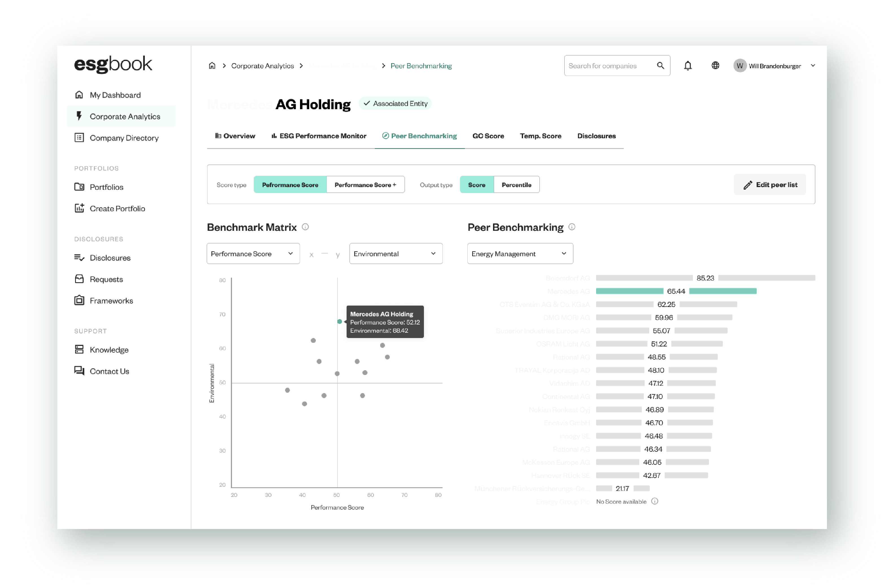
Task: Click the Create Portfolio chart icon
Action: pos(79,208)
